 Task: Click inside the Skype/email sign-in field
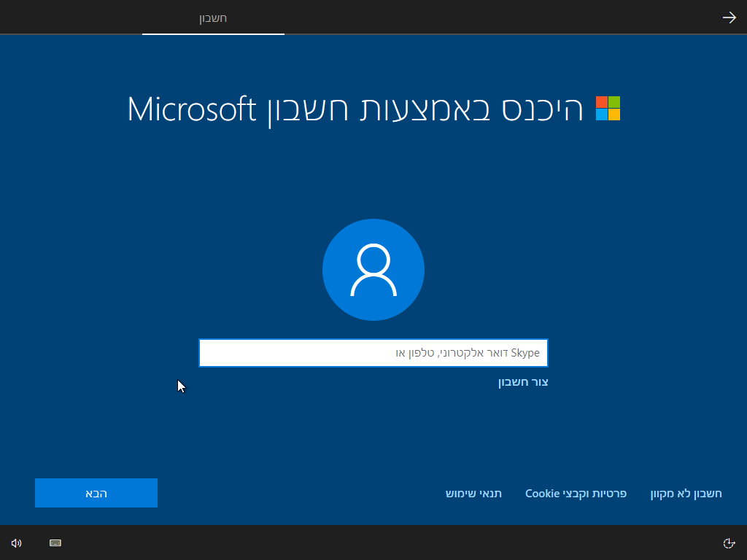tap(373, 352)
